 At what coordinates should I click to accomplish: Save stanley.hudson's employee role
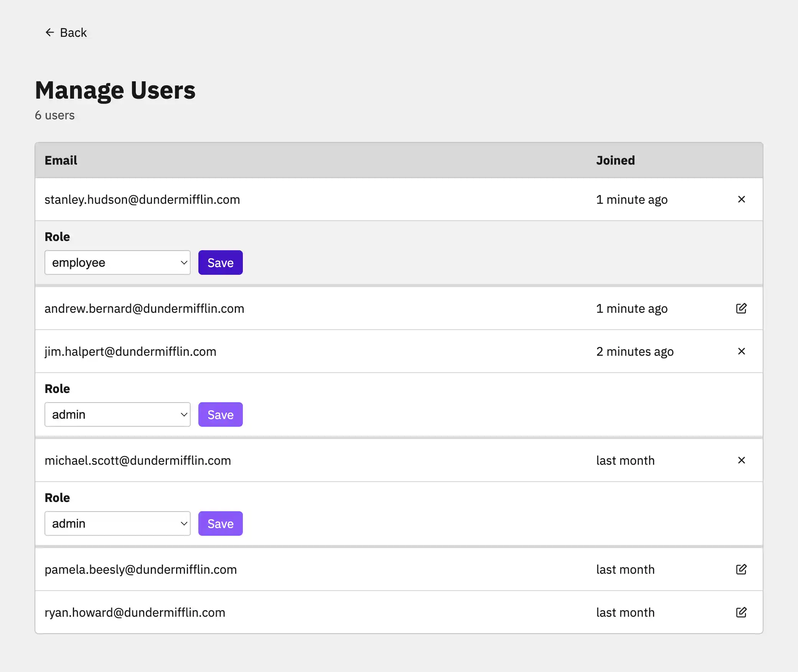pyautogui.click(x=220, y=263)
